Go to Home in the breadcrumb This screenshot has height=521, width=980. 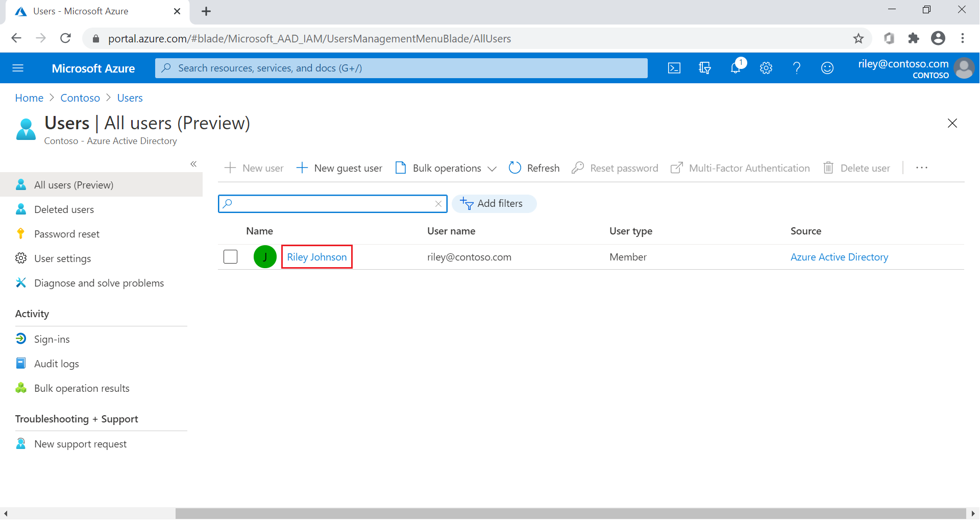click(x=29, y=98)
